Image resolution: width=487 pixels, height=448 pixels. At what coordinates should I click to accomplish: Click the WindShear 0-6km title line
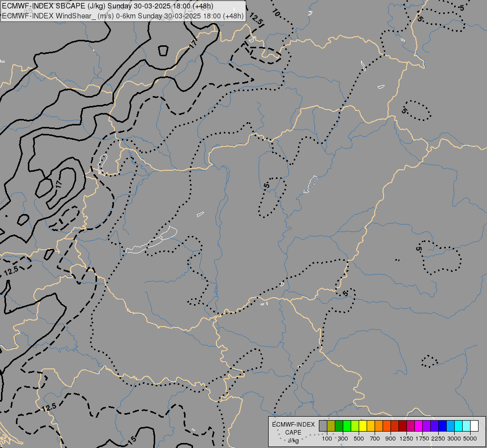coord(123,16)
